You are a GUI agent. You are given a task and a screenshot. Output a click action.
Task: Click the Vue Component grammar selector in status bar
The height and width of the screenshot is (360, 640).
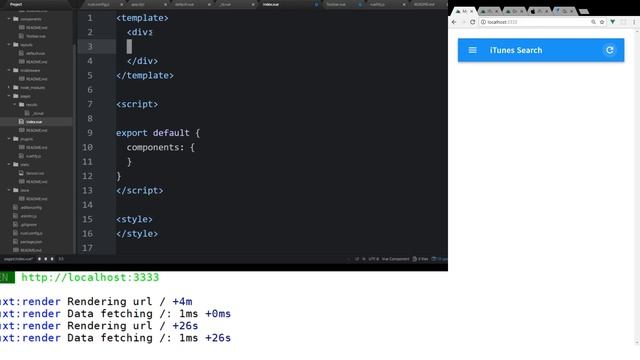point(395,259)
